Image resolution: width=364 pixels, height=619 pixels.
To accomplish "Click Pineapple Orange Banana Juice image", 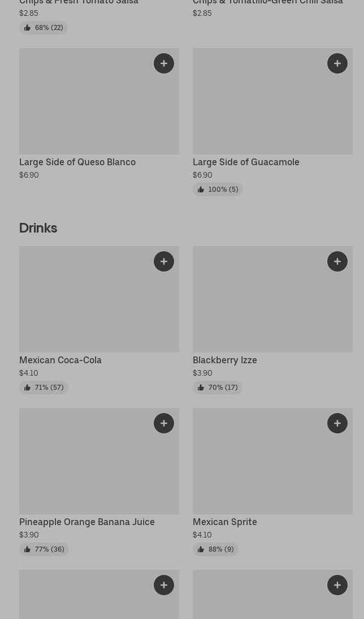I will pyautogui.click(x=99, y=461).
